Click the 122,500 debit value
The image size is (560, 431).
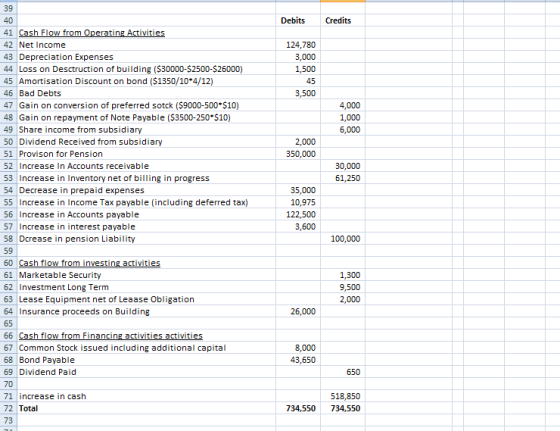301,215
